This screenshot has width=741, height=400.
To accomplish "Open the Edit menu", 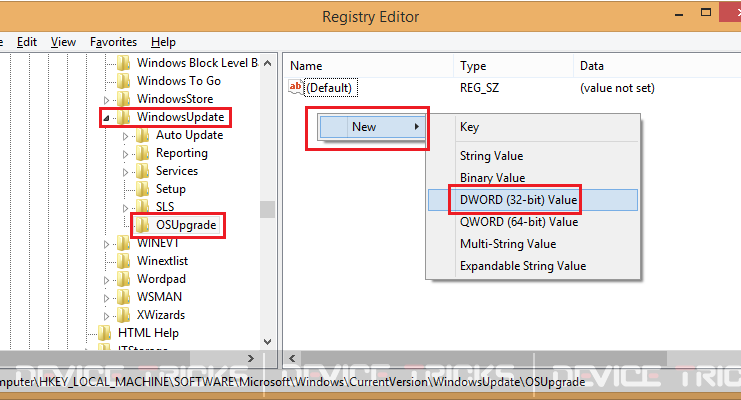I will [27, 42].
